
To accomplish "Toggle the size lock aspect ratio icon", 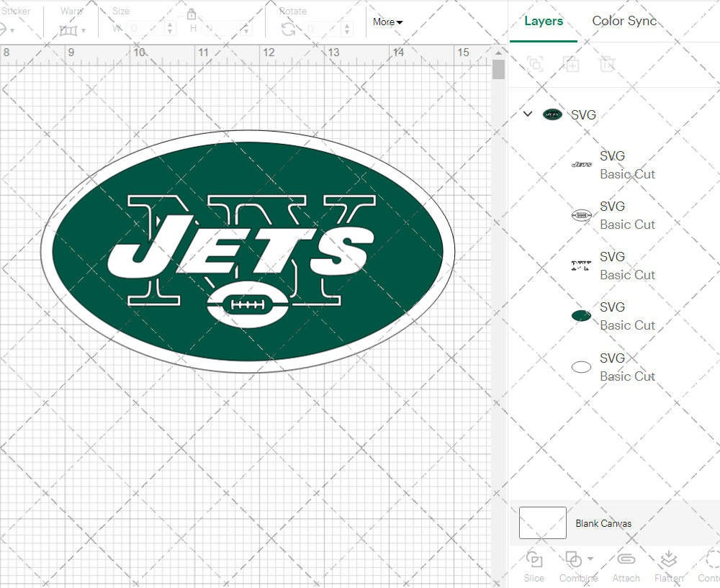I will pos(192,14).
